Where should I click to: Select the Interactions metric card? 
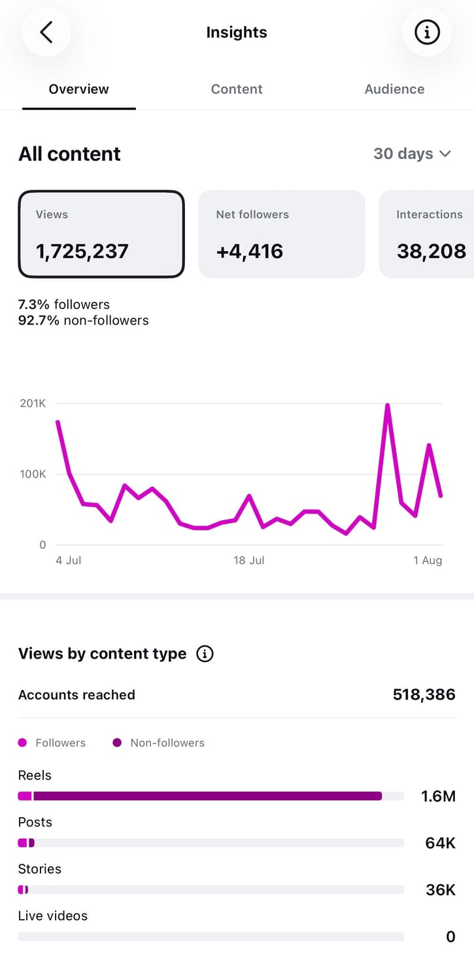tap(426, 234)
